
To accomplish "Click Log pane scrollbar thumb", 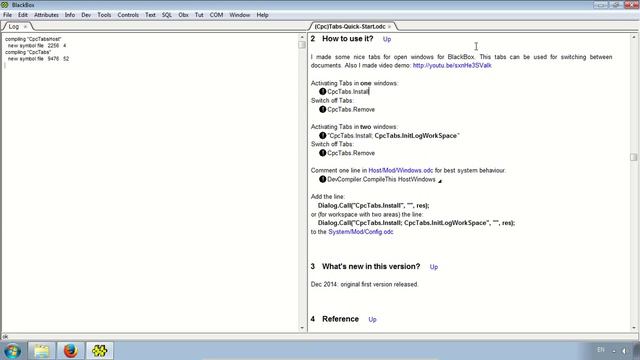I will click(x=302, y=44).
